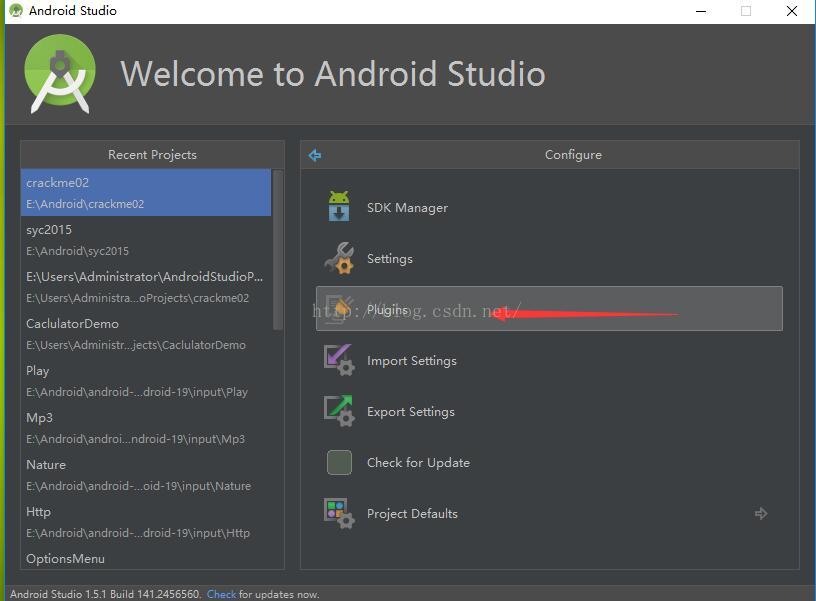Click the SDK Manager Android icon
This screenshot has width=816, height=601.
(339, 207)
